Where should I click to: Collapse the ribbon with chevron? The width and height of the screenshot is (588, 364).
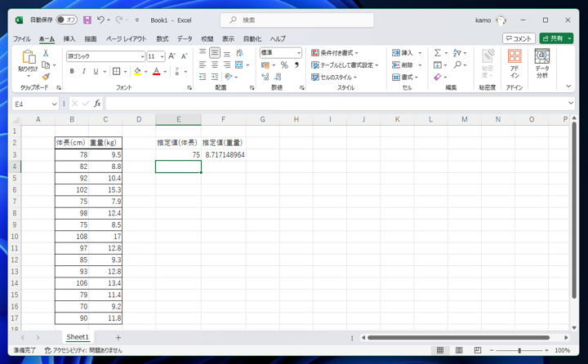(568, 87)
